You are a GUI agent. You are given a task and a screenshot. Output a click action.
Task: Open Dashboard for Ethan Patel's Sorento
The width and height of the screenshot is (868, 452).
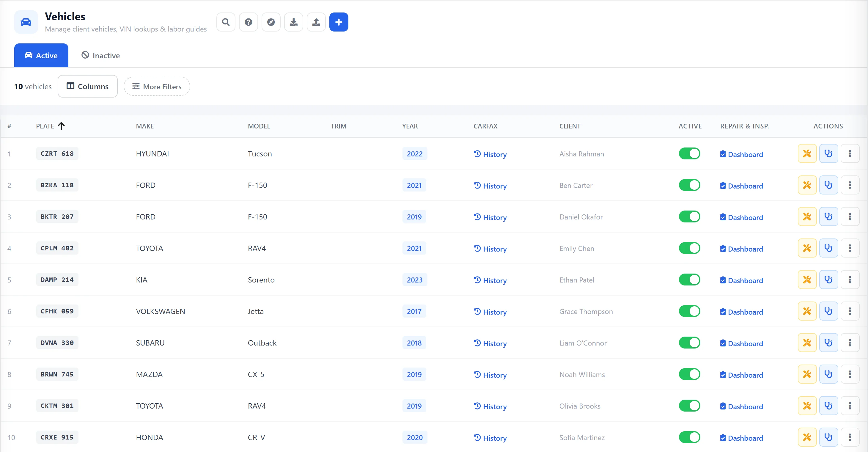741,280
